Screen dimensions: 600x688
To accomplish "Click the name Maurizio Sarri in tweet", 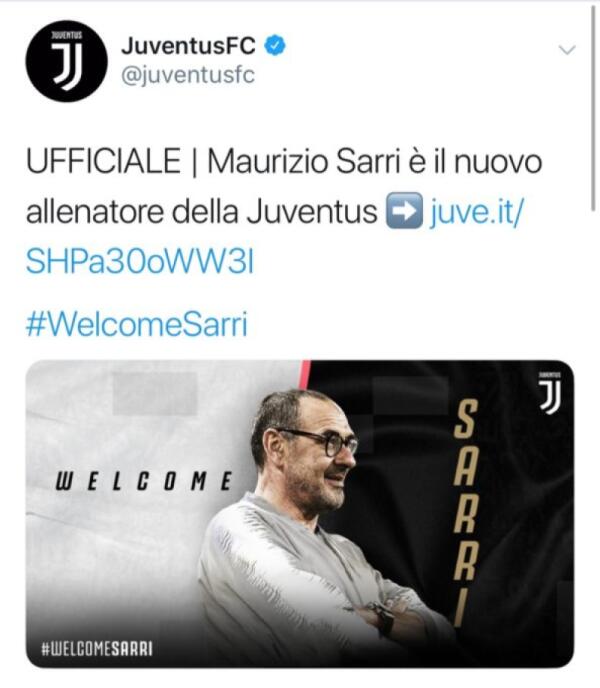I will pos(303,161).
